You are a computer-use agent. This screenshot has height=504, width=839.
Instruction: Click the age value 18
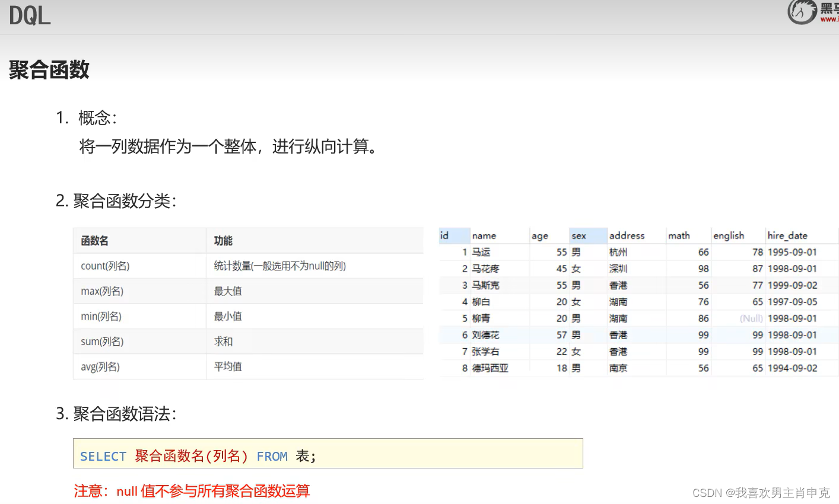562,368
